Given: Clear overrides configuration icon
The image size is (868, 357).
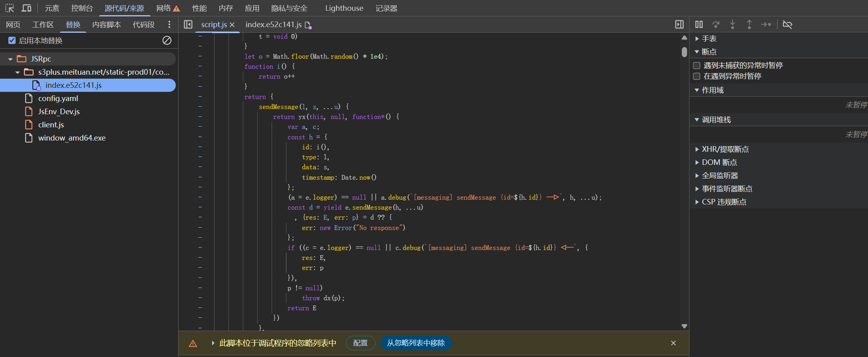Looking at the screenshot, I should (167, 40).
